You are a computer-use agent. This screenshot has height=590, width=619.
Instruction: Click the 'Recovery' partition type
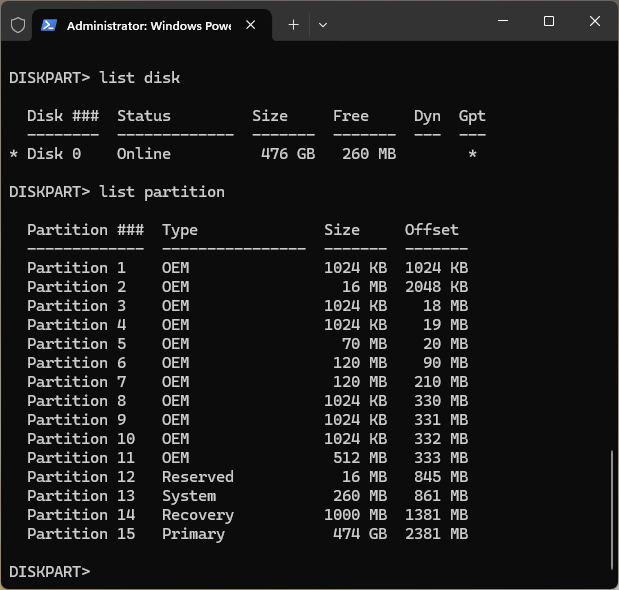(x=198, y=515)
